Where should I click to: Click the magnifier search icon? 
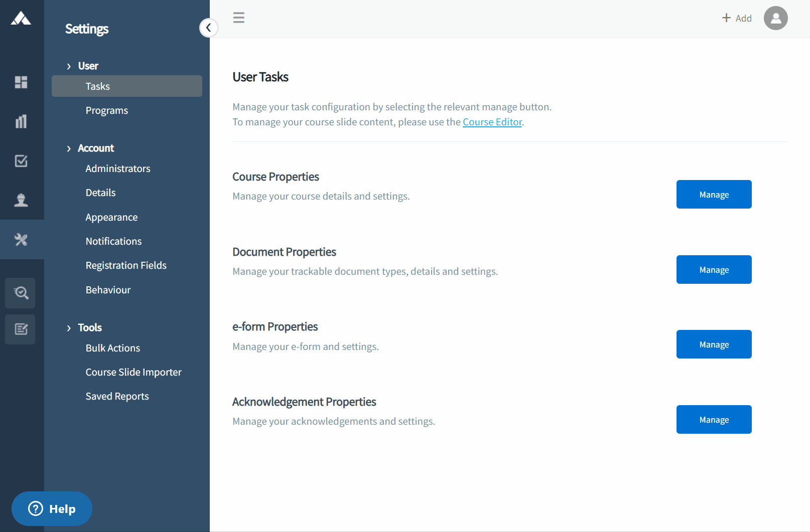coord(21,293)
